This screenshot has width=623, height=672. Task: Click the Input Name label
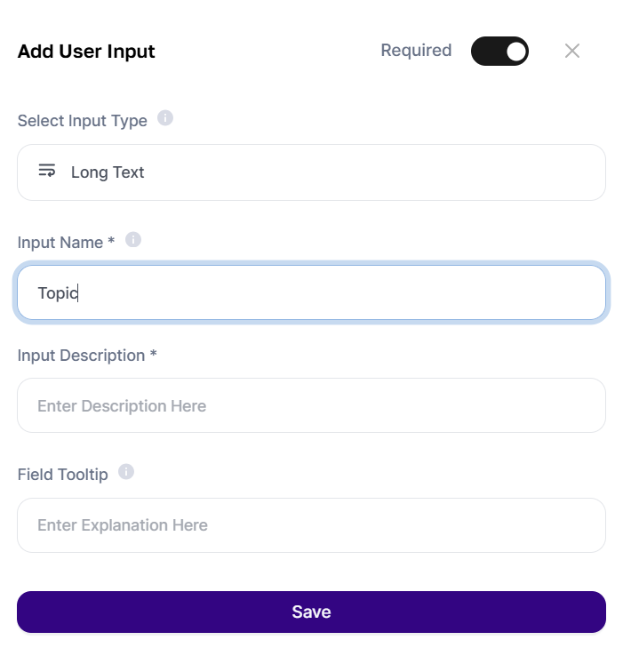[x=66, y=243]
